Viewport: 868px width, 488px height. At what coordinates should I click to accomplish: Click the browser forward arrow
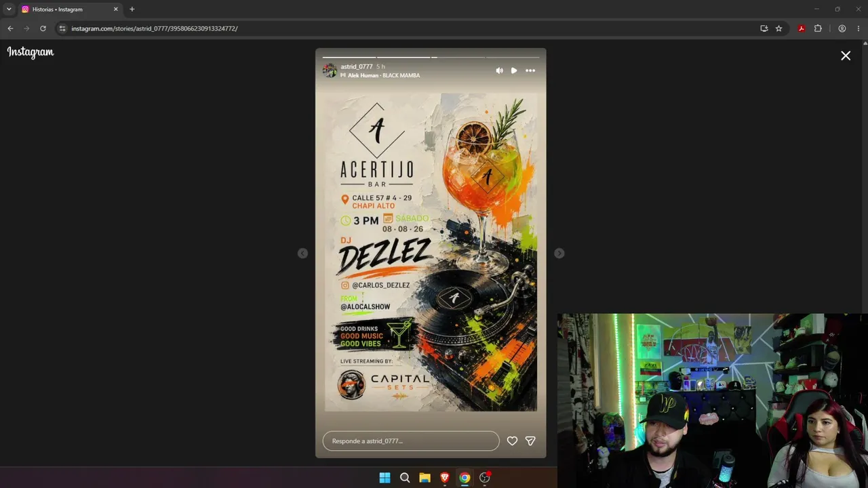tap(26, 28)
